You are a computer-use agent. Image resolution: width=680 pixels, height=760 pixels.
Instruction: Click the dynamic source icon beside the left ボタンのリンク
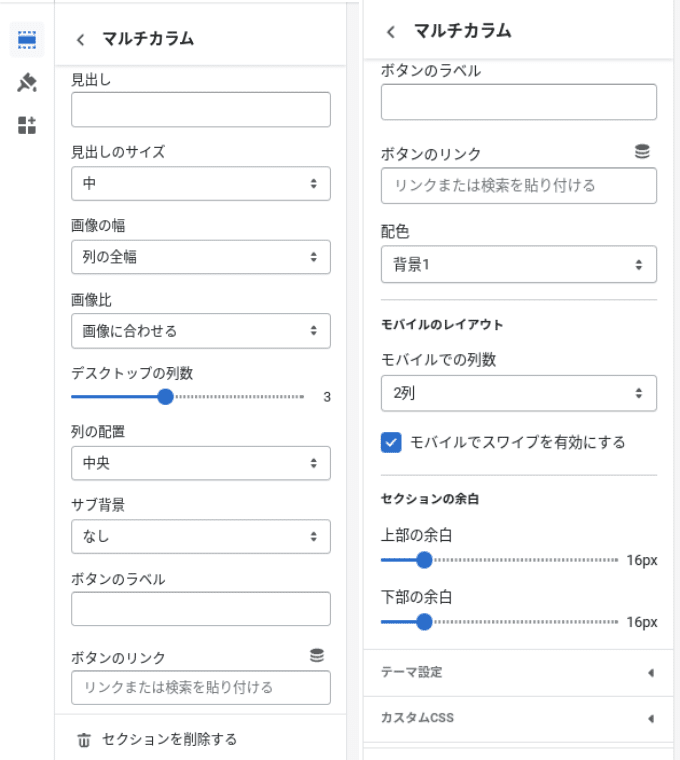click(317, 655)
